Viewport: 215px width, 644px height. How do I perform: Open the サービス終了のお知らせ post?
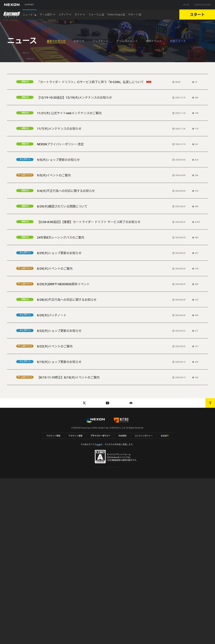pos(89,222)
